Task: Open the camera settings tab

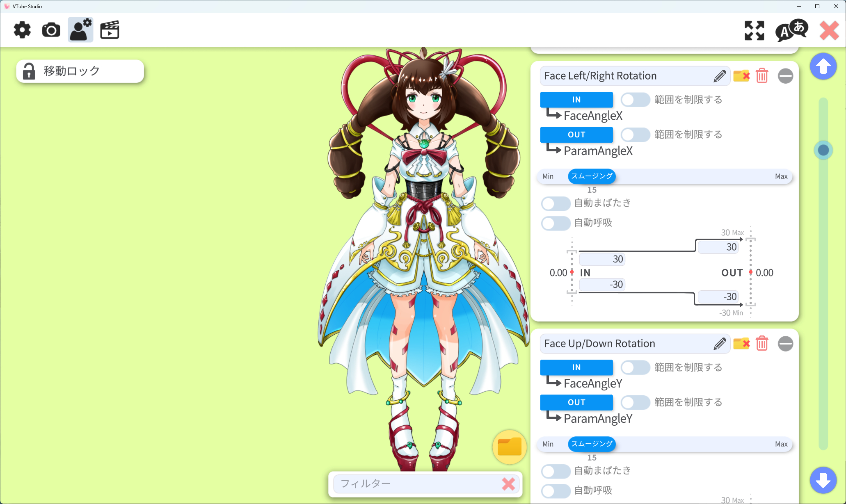Action: click(x=51, y=30)
